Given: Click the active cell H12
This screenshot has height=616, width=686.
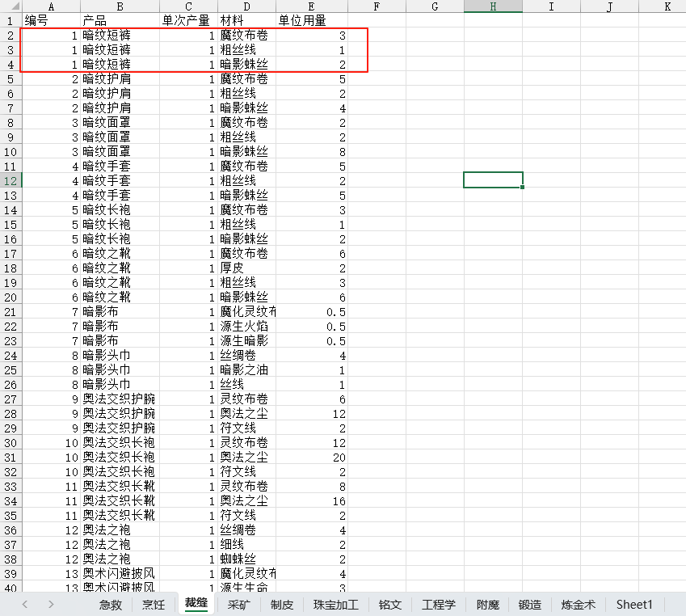Looking at the screenshot, I should point(493,180).
